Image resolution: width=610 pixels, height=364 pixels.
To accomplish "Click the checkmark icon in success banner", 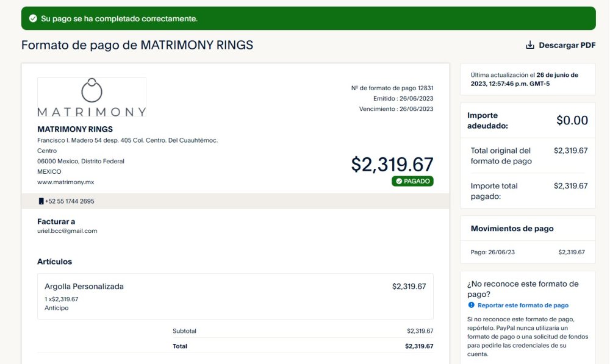I will [x=33, y=18].
